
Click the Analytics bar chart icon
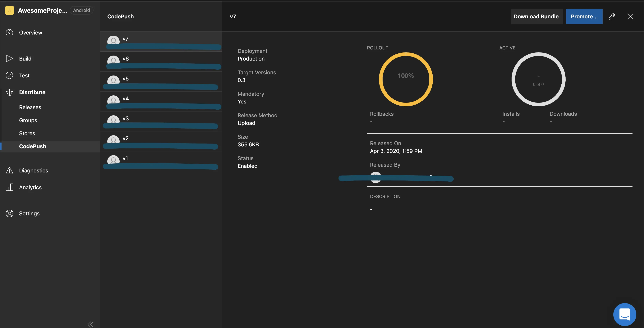tap(10, 187)
